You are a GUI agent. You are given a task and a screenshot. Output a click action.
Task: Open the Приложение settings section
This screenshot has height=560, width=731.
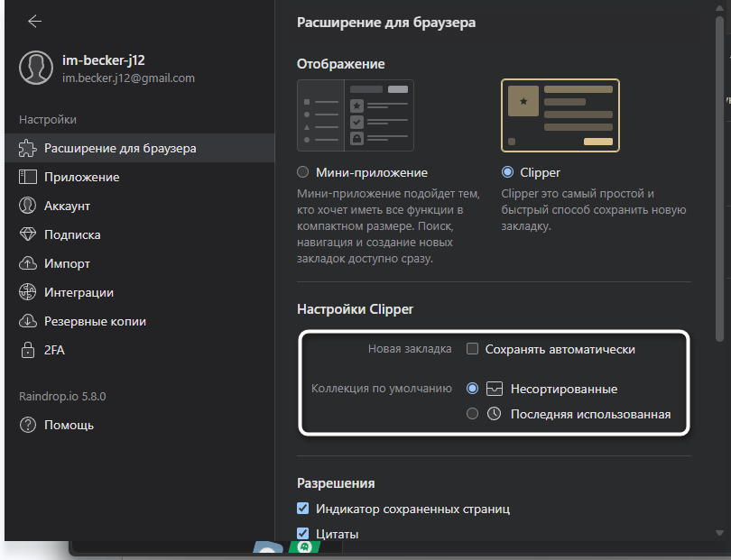(140, 177)
